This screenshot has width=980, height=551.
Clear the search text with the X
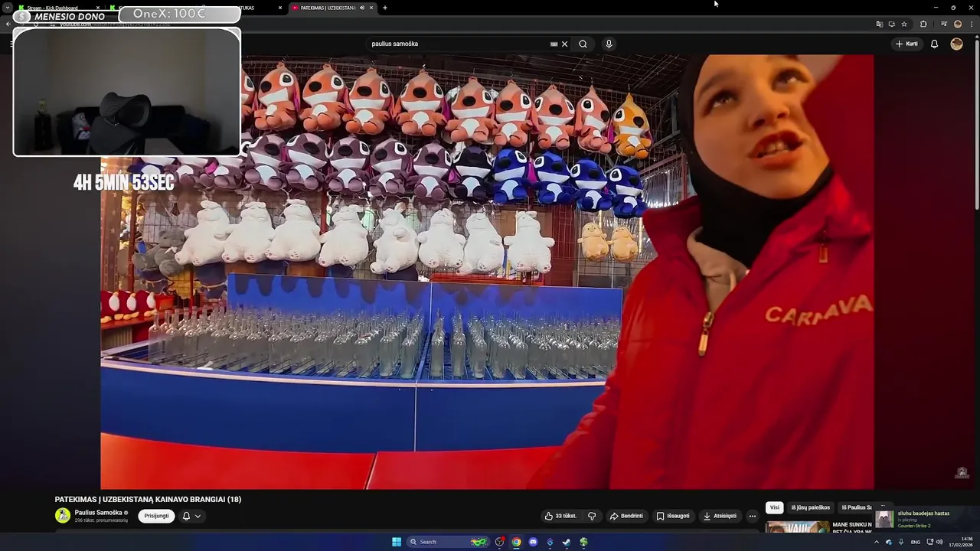(565, 44)
